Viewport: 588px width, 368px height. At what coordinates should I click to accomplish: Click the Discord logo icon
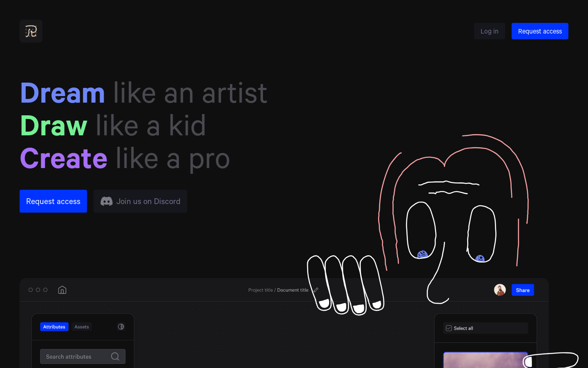tap(107, 201)
